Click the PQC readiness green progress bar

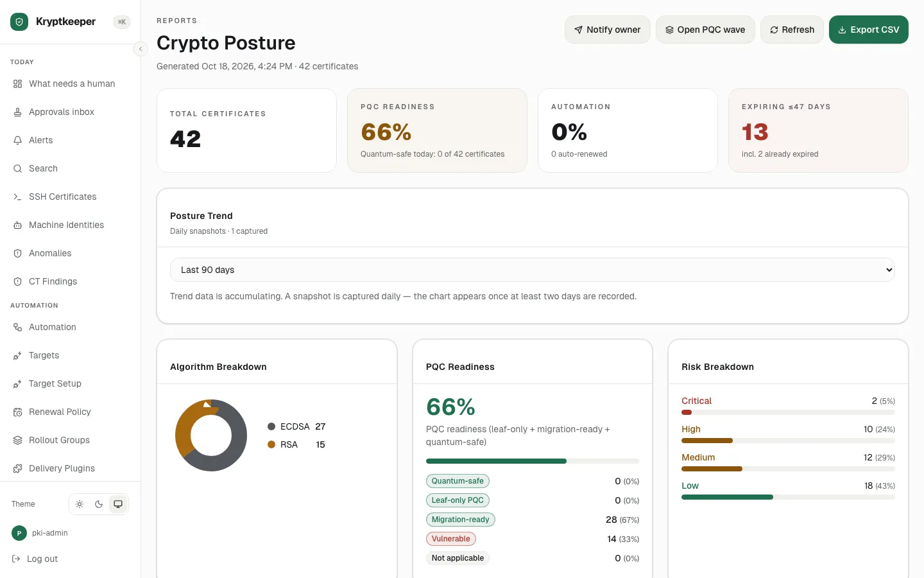(x=533, y=461)
